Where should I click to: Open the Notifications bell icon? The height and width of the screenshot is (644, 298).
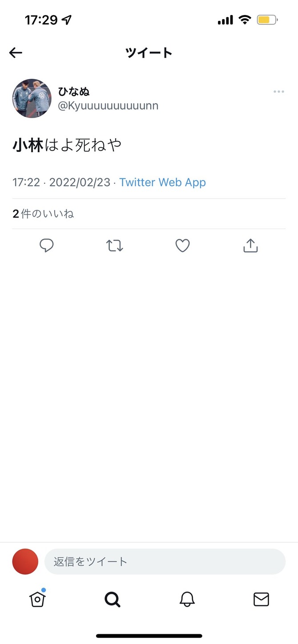187,600
